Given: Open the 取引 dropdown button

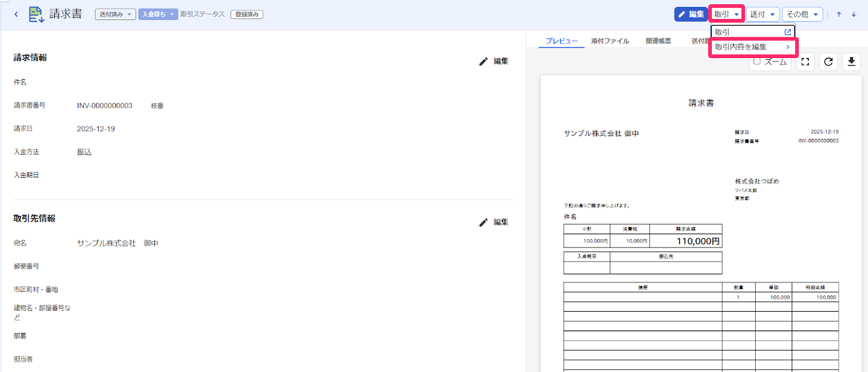Looking at the screenshot, I should click(x=726, y=14).
